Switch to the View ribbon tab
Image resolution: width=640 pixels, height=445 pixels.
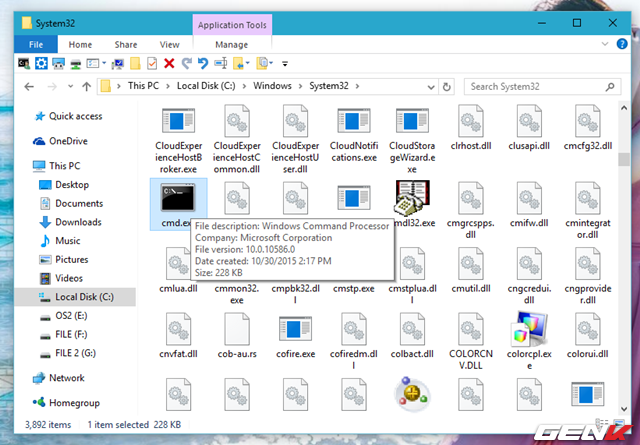(169, 44)
